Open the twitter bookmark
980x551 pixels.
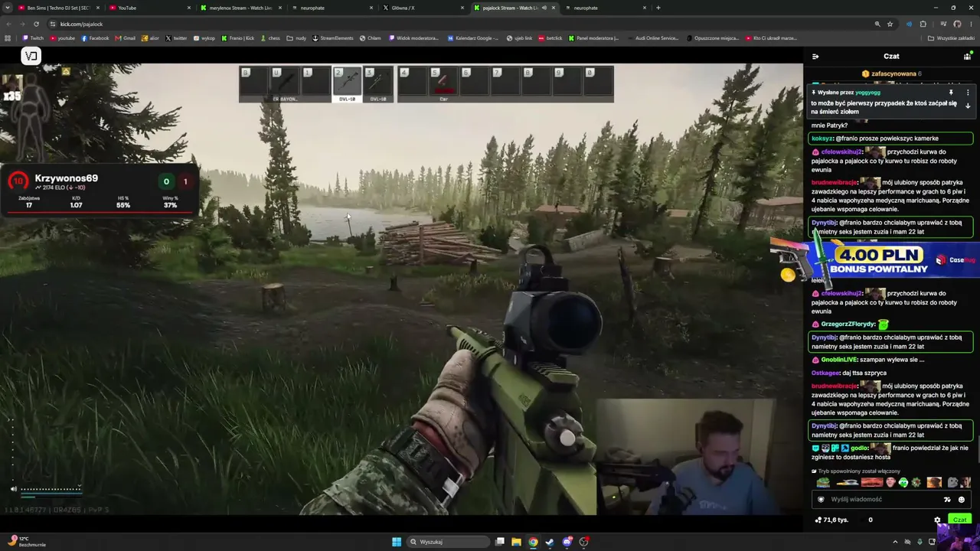click(176, 38)
